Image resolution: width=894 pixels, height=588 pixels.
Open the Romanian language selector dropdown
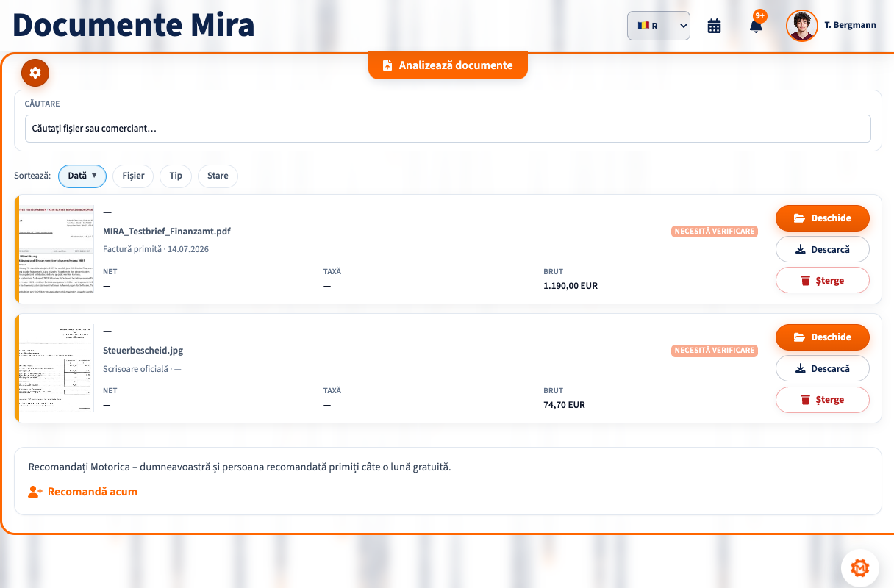pyautogui.click(x=659, y=26)
